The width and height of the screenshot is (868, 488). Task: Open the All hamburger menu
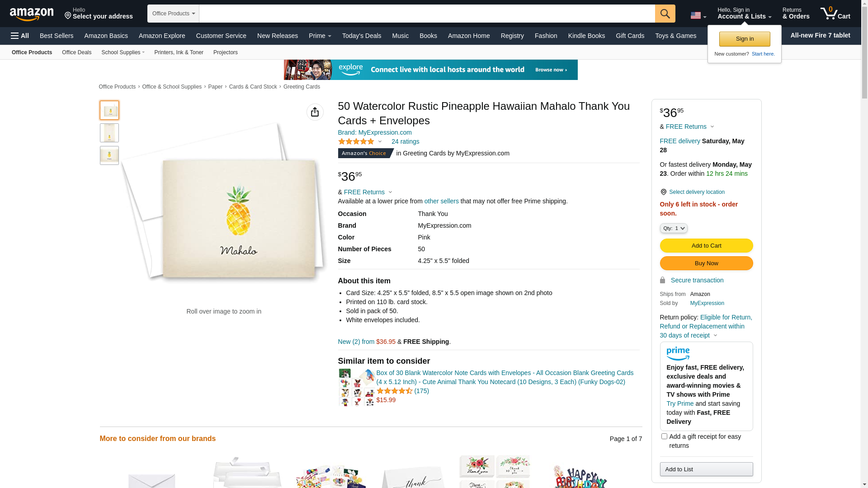(20, 36)
